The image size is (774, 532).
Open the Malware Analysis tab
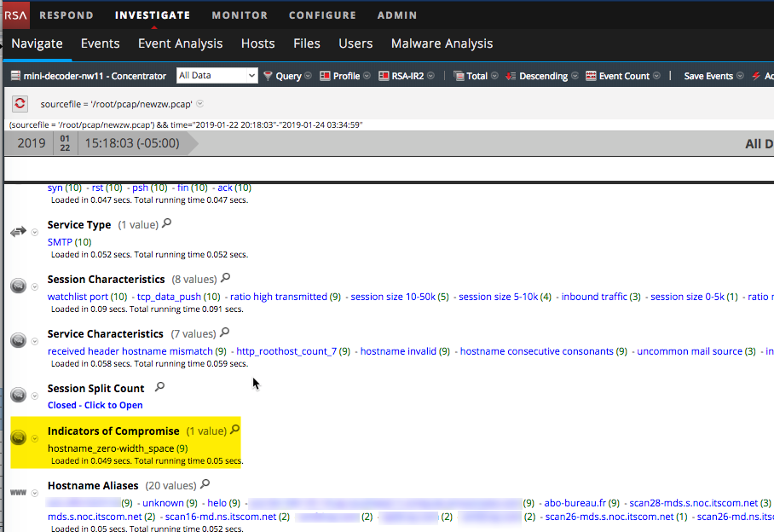pos(442,43)
